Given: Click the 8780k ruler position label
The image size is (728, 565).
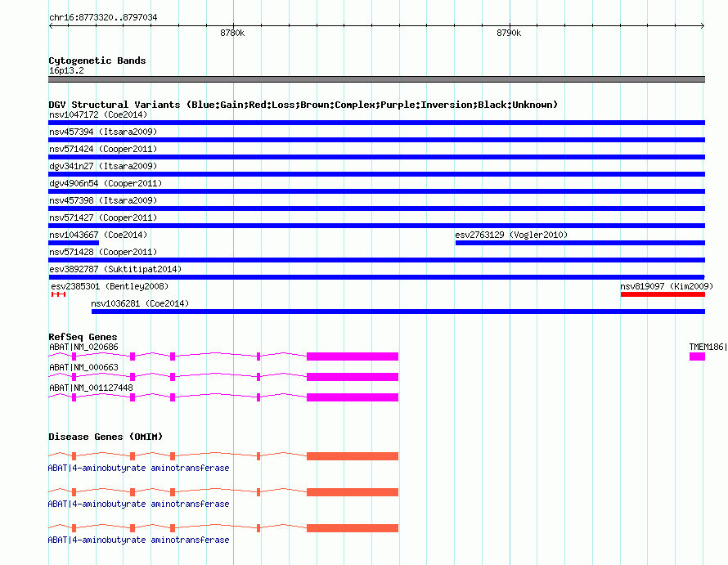Looking at the screenshot, I should [x=232, y=33].
